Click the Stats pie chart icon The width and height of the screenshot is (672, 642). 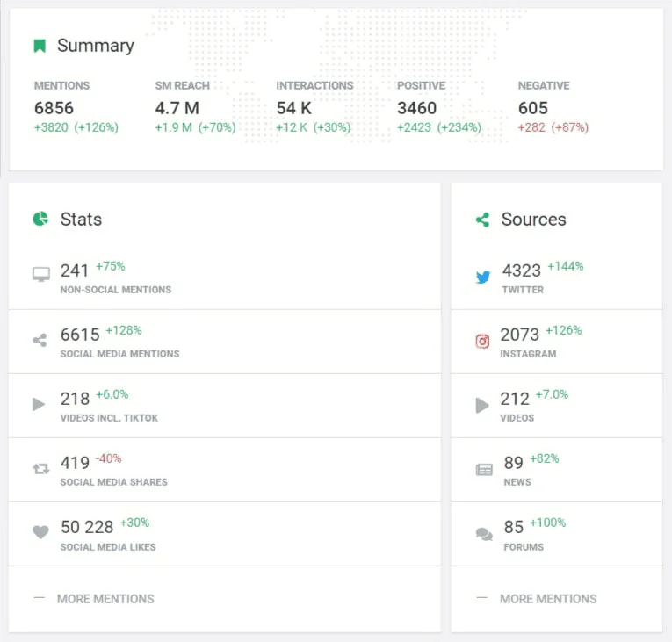(x=40, y=219)
